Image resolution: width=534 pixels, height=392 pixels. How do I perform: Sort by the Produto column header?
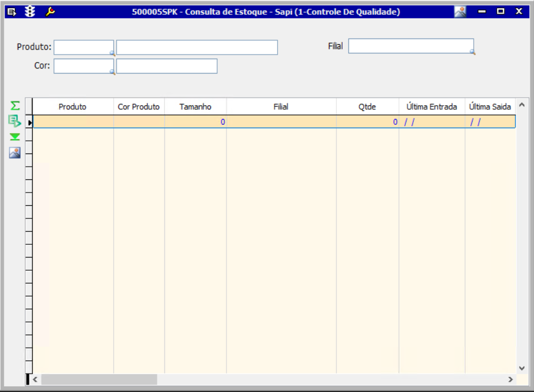click(73, 106)
